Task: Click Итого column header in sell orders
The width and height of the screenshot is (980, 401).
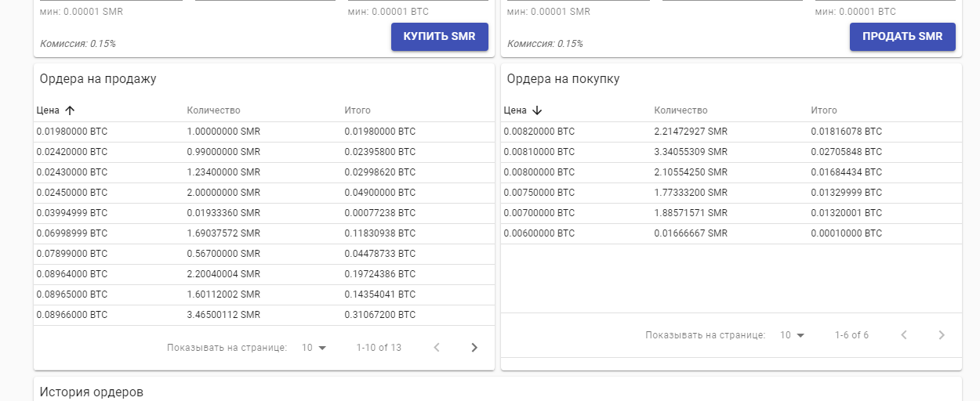Action: (358, 110)
